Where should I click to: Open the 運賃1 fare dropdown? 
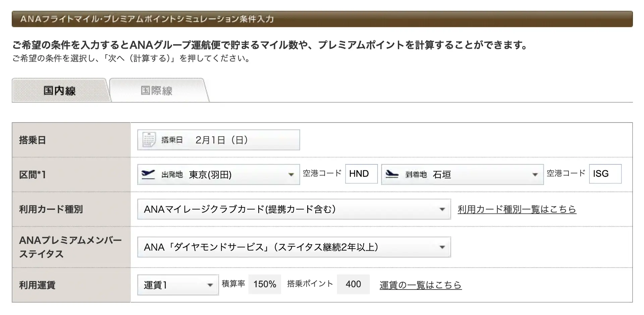click(x=178, y=285)
